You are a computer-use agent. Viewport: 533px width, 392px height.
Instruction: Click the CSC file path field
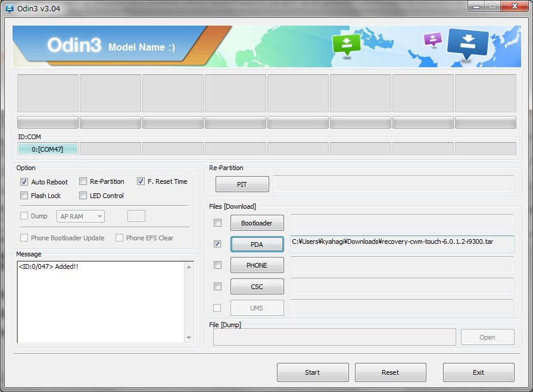pyautogui.click(x=402, y=287)
